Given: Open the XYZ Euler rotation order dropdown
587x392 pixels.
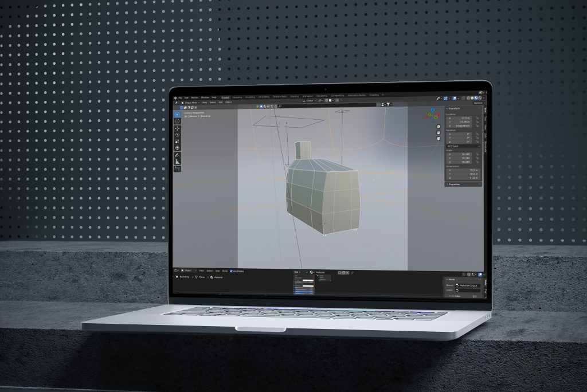Looking at the screenshot, I should pyautogui.click(x=461, y=146).
